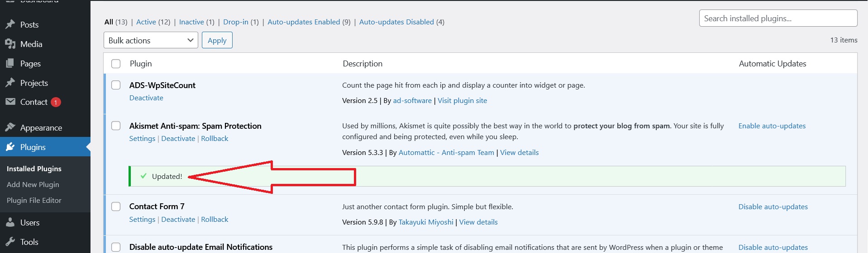Click the Pages icon in sidebar
This screenshot has height=253, width=868.
[x=10, y=63]
